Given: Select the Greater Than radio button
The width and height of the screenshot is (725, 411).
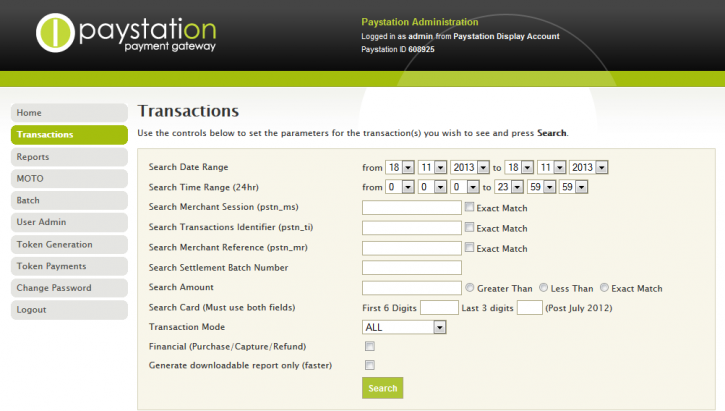Looking at the screenshot, I should pyautogui.click(x=470, y=288).
